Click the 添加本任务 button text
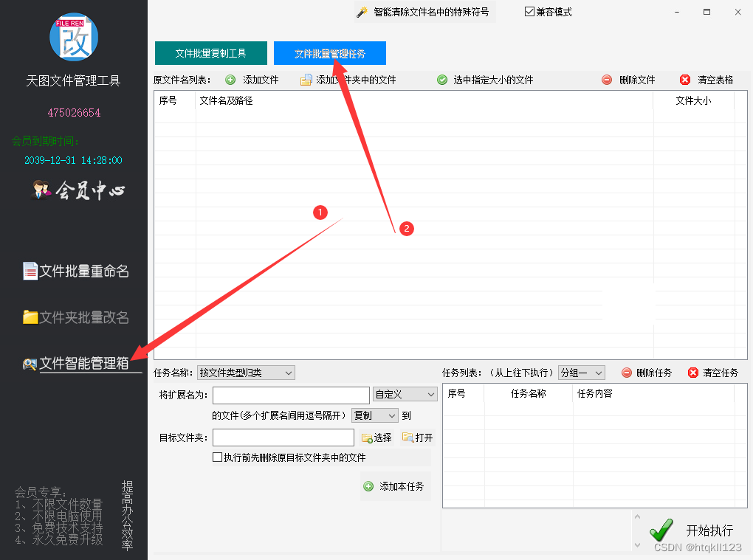753x560 pixels. (402, 486)
